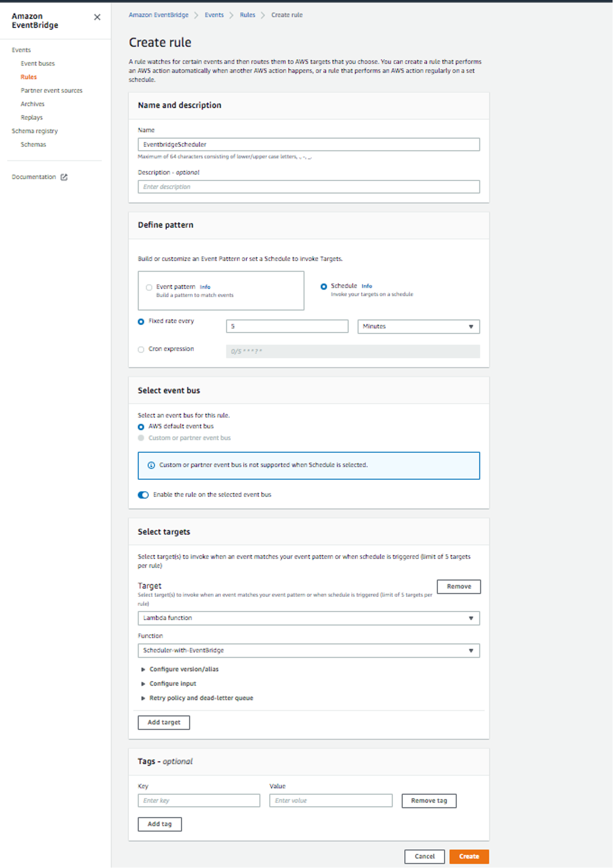Select Custom or partner event bus
The width and height of the screenshot is (613, 868).
point(141,438)
